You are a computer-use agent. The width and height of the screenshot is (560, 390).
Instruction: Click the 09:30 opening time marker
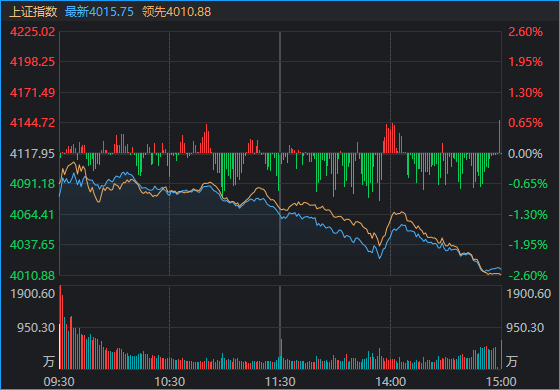59,382
